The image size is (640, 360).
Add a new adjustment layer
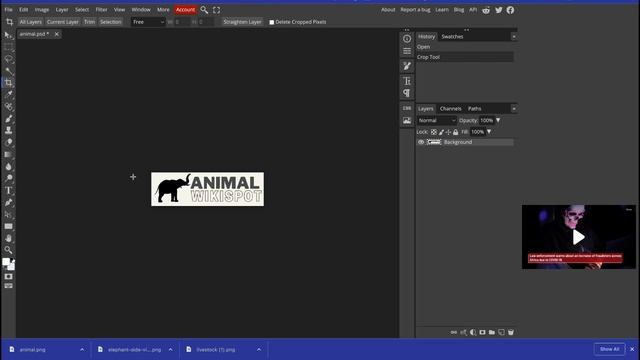pyautogui.click(x=473, y=332)
